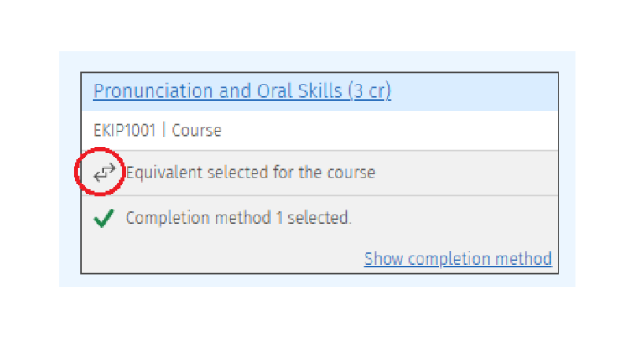The height and width of the screenshot is (362, 644).
Task: Click the '(3 cr)' credits in the title
Action: pos(370,91)
